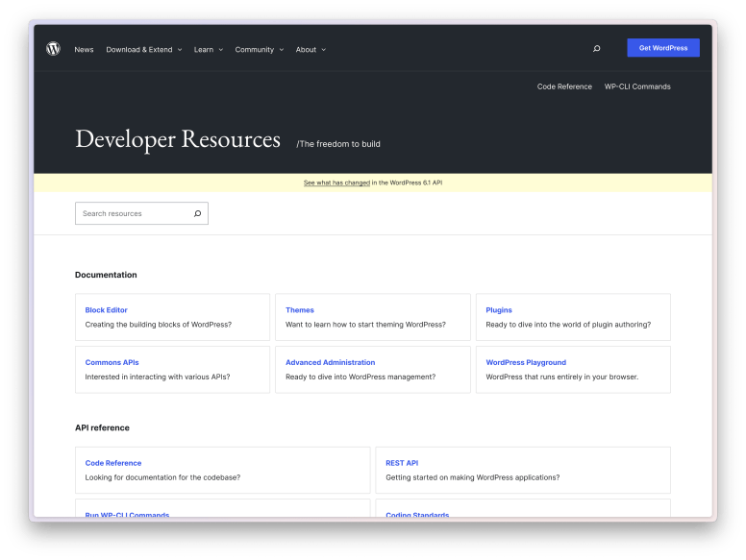Open the Run WP-CLI Commands link
The width and height of the screenshot is (746, 560).
tap(127, 514)
